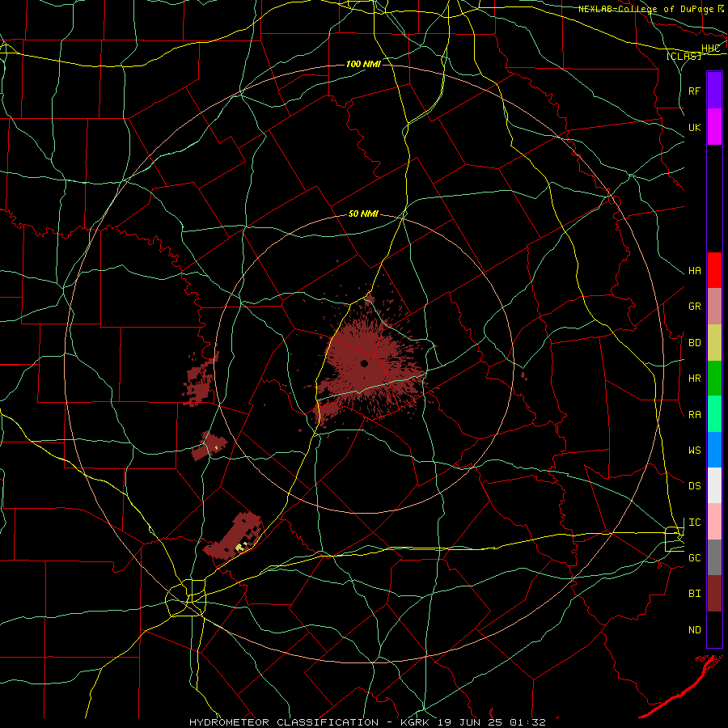Image resolution: width=728 pixels, height=728 pixels.
Task: Click the '19 JUN 25' date text
Action: tap(470, 722)
